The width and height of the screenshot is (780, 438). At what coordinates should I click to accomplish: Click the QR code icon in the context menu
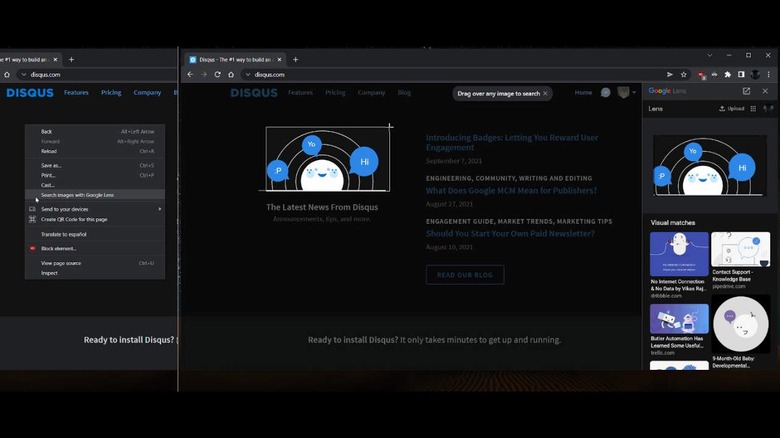32,219
